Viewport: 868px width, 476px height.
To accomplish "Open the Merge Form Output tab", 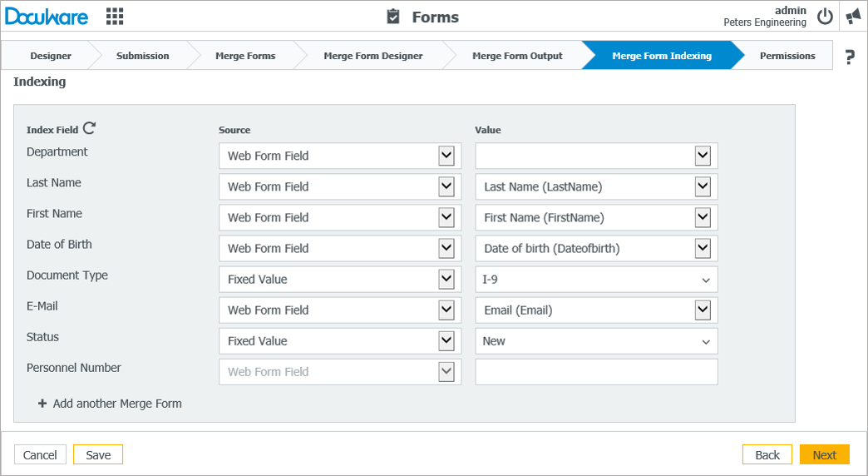I will 517,56.
